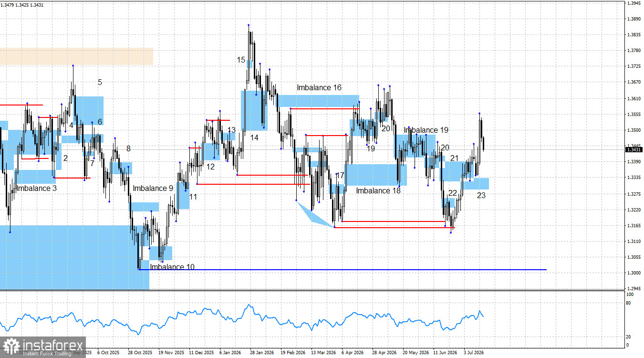Click the 6 Apr 2026 date label
Viewport: 644px width, 358px height.
(x=352, y=353)
